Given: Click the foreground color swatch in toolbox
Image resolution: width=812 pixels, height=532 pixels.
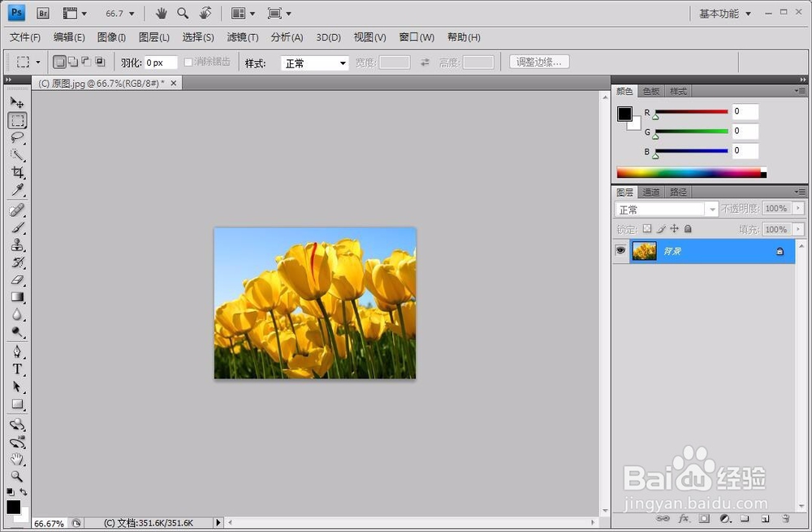Looking at the screenshot, I should [14, 507].
